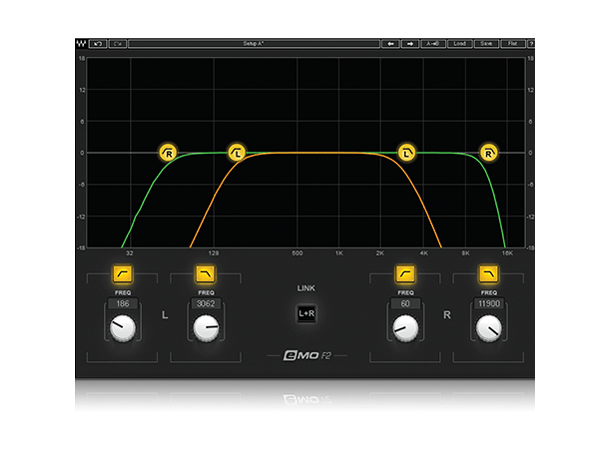Select the L high-pass graph marker
The height and width of the screenshot is (450, 610).
pos(237,153)
